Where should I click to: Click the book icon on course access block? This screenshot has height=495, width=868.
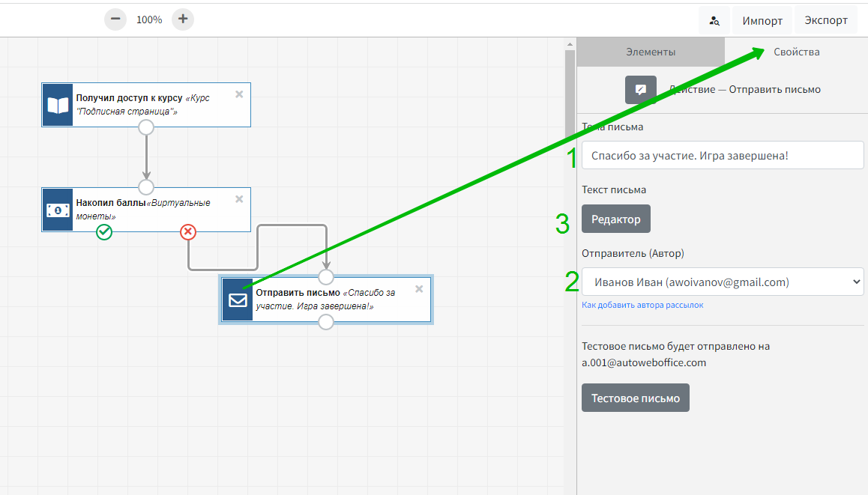pos(58,105)
